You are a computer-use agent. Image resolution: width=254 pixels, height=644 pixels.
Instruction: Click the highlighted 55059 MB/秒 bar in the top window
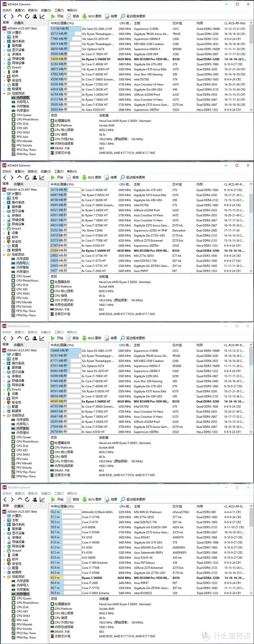point(66,59)
